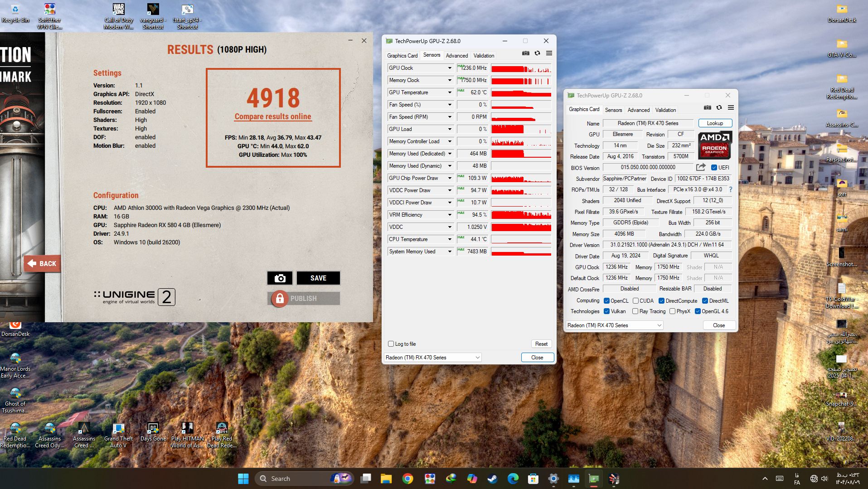Expand the GPU Temperature sensor dropdown

point(450,92)
